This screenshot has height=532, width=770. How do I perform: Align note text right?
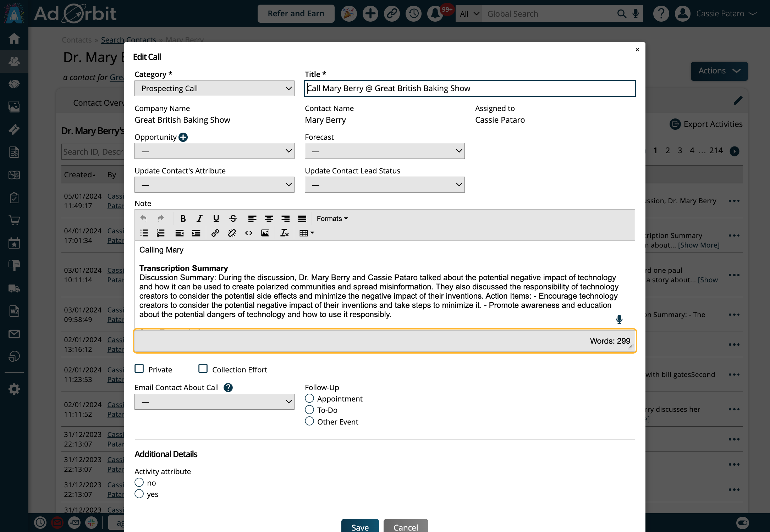point(286,218)
